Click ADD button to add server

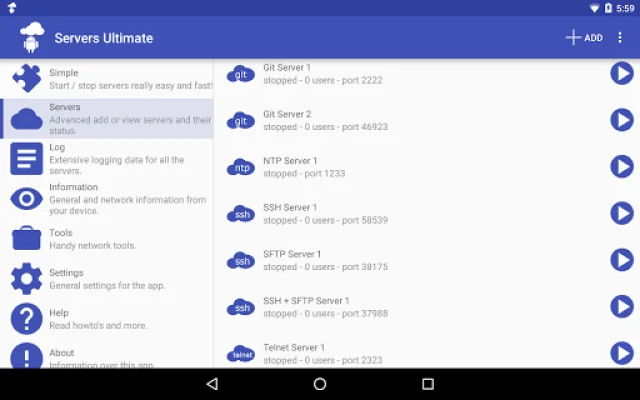point(584,38)
